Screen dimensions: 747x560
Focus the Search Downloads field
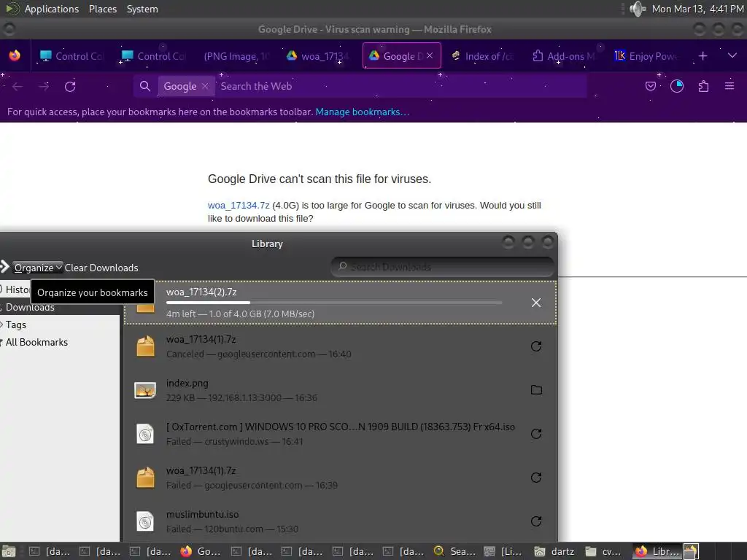(443, 267)
